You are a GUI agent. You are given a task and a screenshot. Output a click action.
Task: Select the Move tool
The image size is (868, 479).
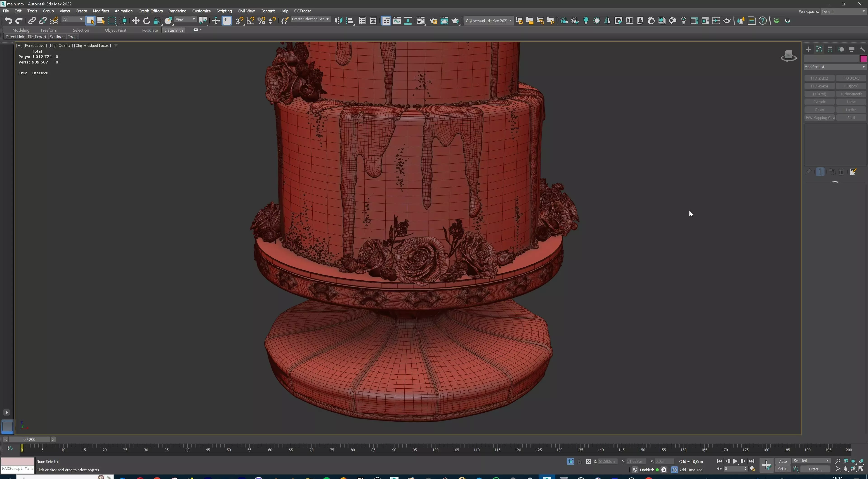[x=135, y=21]
